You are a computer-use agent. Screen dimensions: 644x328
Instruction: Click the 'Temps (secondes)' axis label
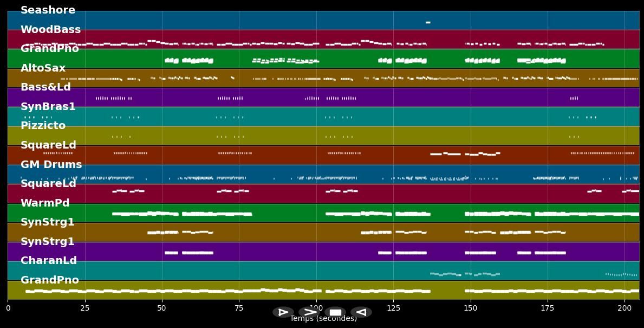point(323,319)
